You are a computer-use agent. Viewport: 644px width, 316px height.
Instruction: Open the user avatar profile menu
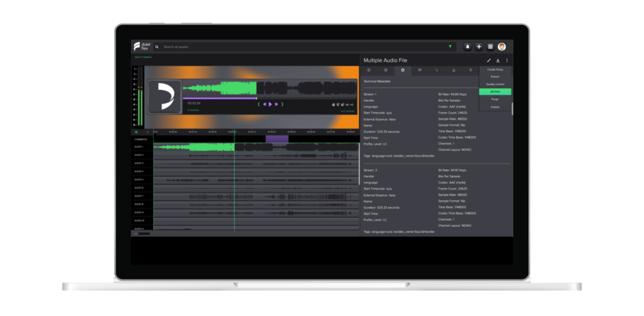[x=502, y=47]
